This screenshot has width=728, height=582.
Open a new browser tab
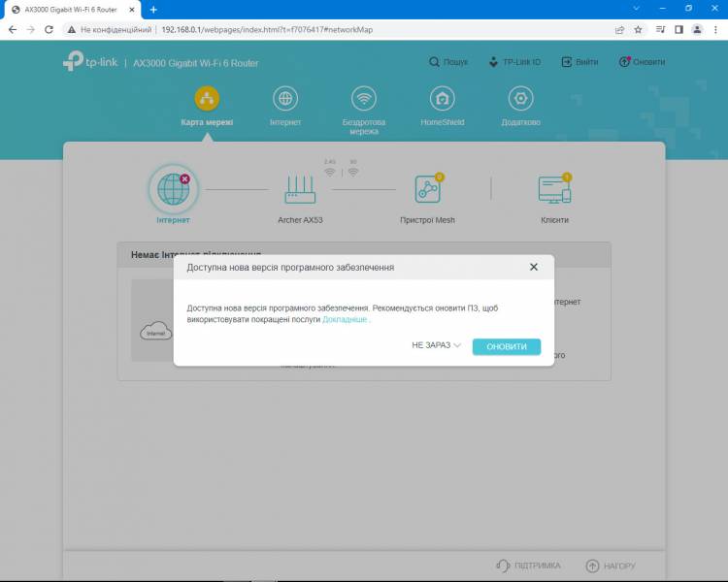point(153,10)
